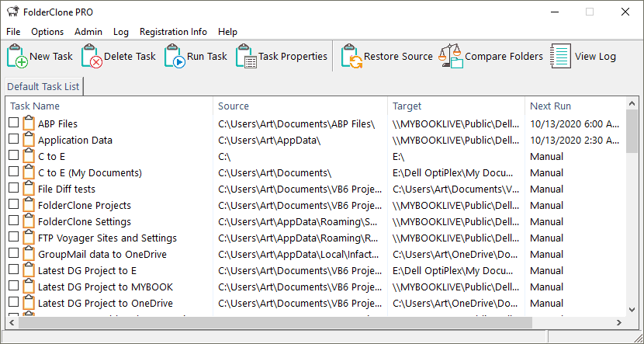This screenshot has height=344, width=644.
Task: Click the clipboard icon beside C to E
Action: coord(29,156)
